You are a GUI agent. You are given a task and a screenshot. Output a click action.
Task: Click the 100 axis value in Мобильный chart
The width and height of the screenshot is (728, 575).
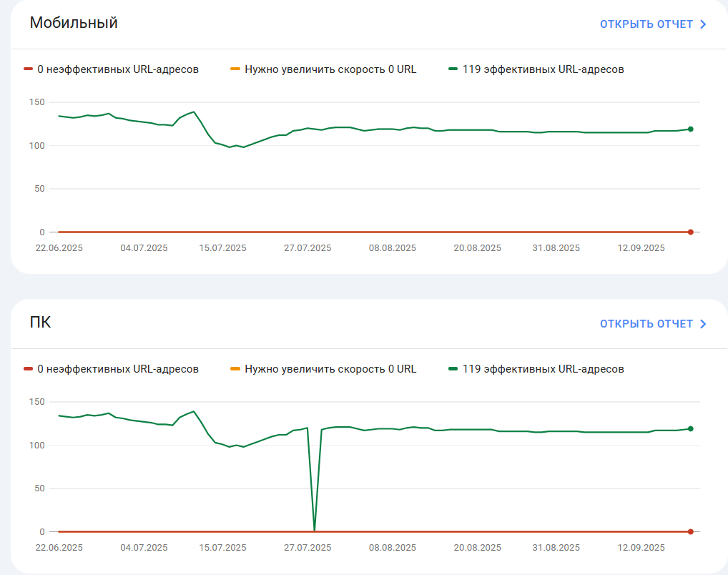pos(37,146)
